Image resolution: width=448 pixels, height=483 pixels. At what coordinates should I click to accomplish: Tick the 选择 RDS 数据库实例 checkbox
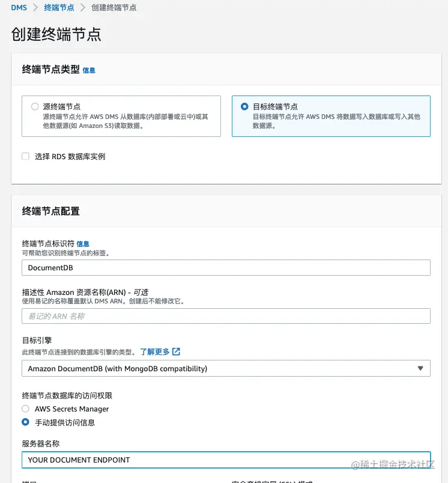point(26,156)
